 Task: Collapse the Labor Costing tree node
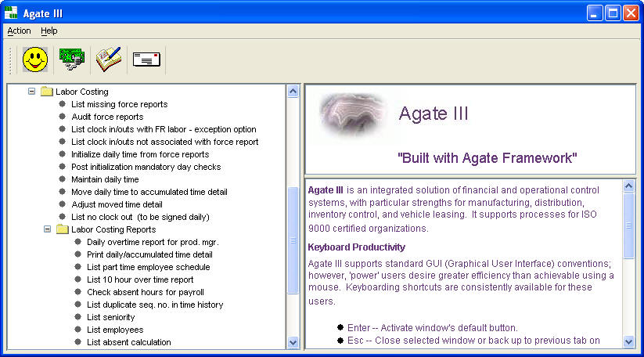(31, 91)
